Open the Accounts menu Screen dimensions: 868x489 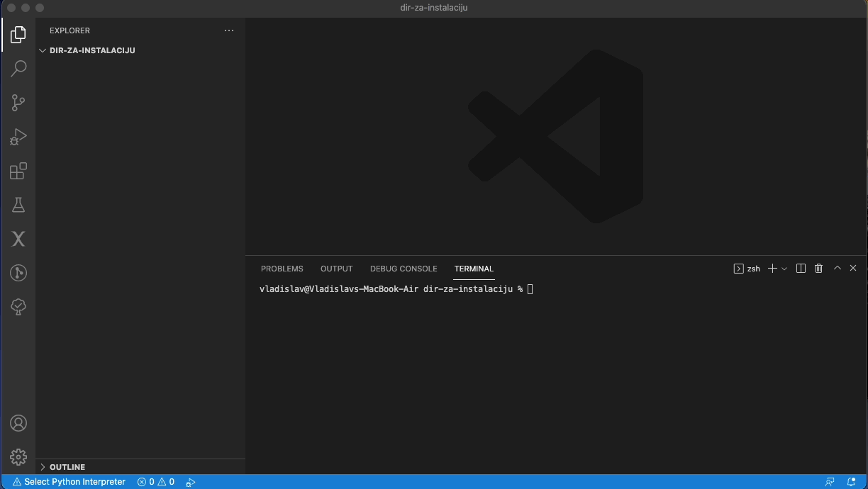click(x=18, y=423)
